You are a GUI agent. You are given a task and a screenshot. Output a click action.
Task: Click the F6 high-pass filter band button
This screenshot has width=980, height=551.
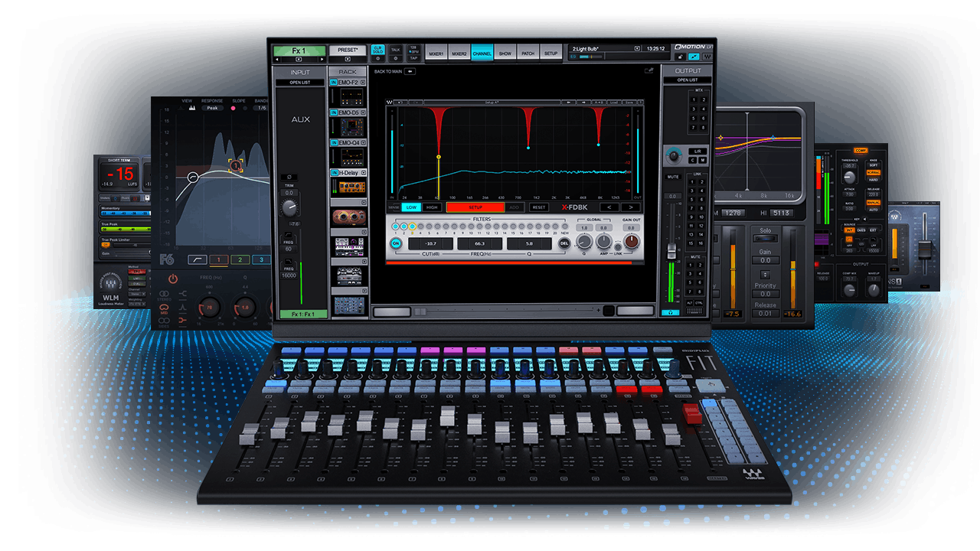coord(198,259)
